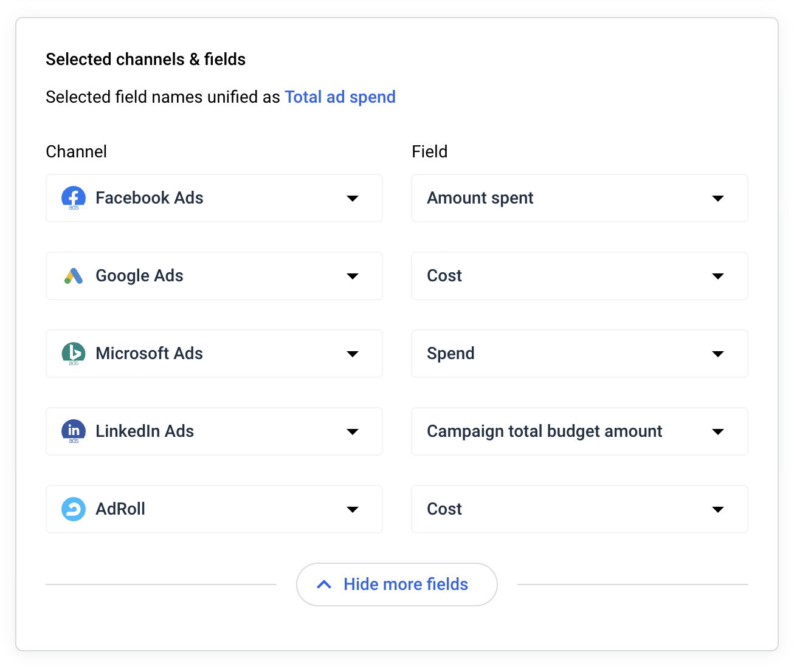Open the LinkedIn Ads channel dropdown
Image resolution: width=794 pixels, height=672 pixels.
353,431
